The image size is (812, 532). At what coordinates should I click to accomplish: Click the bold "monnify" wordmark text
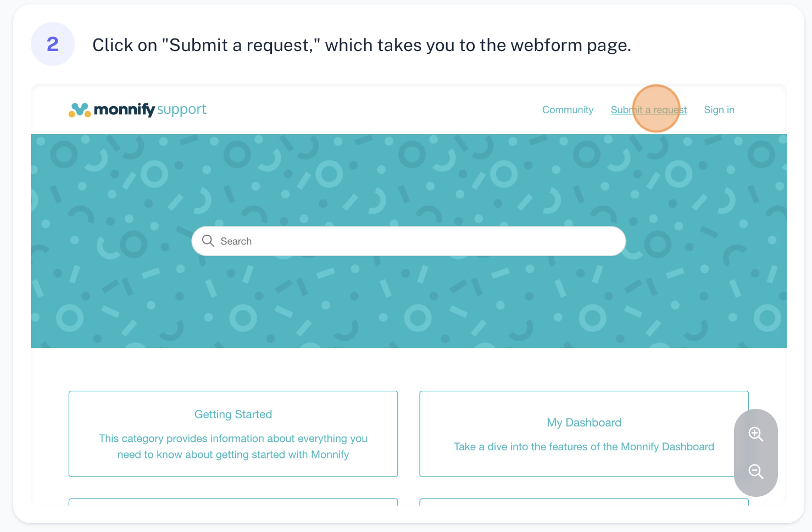124,109
